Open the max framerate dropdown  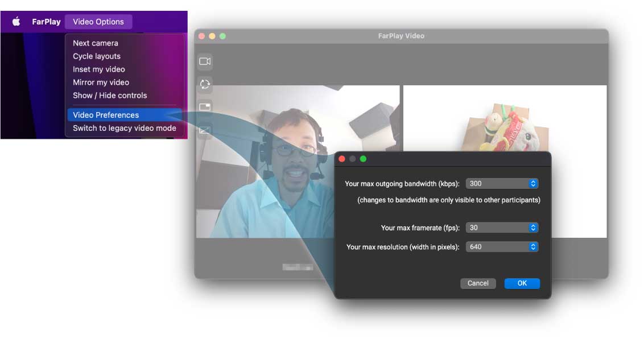pos(502,228)
